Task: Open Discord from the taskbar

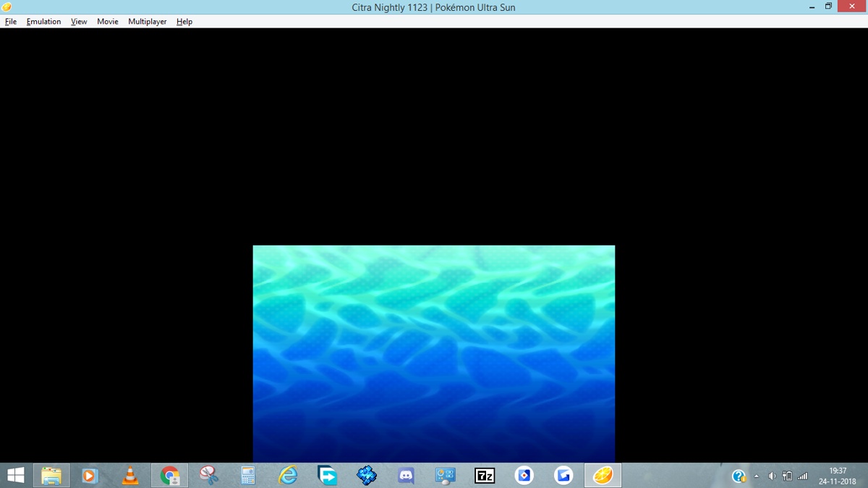Action: pyautogui.click(x=406, y=476)
